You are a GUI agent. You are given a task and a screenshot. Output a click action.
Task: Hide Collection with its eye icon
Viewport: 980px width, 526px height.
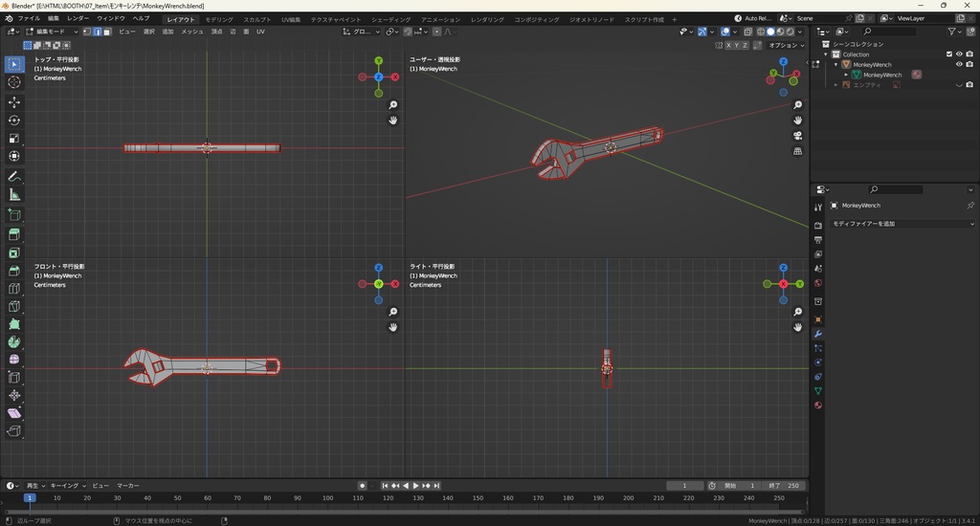coord(959,55)
